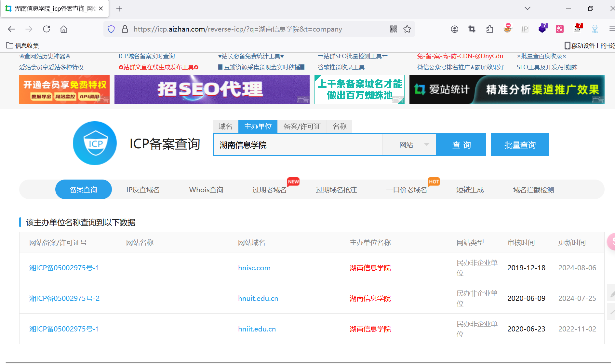The image size is (615, 364).
Task: Open the 谷歌推送收录工具 link
Action: point(341,67)
